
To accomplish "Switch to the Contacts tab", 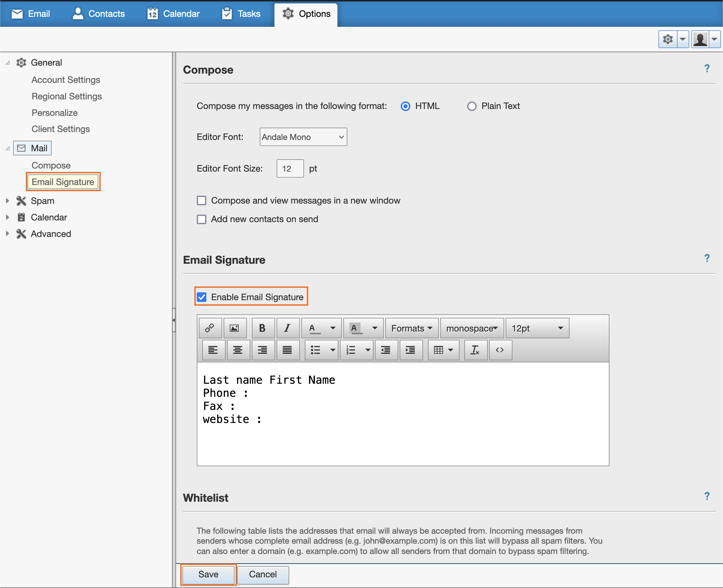I will click(x=99, y=14).
